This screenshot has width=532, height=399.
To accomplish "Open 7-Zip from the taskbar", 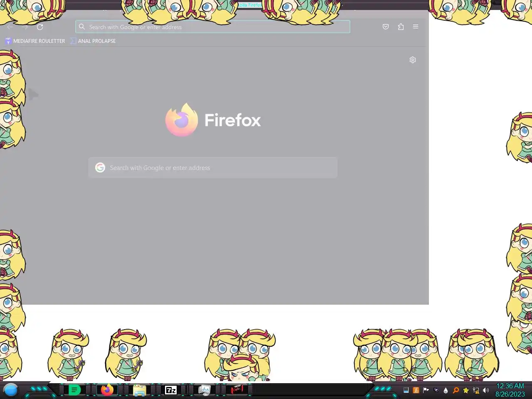I will [171, 390].
